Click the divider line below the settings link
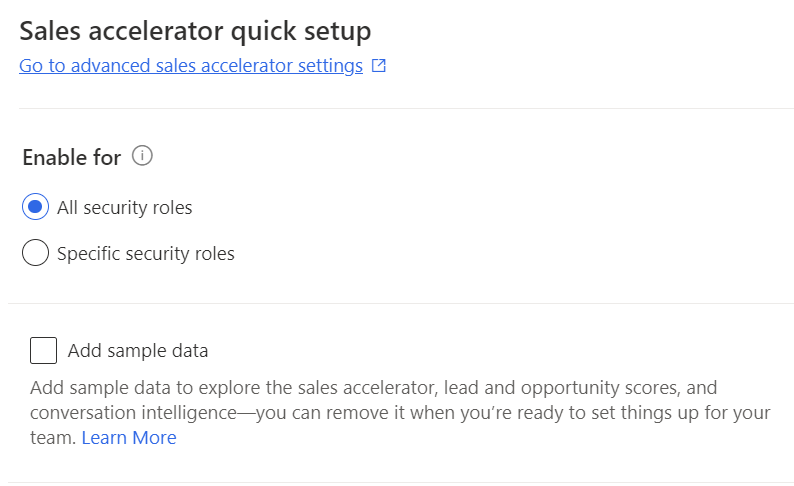794x486 pixels. point(400,108)
